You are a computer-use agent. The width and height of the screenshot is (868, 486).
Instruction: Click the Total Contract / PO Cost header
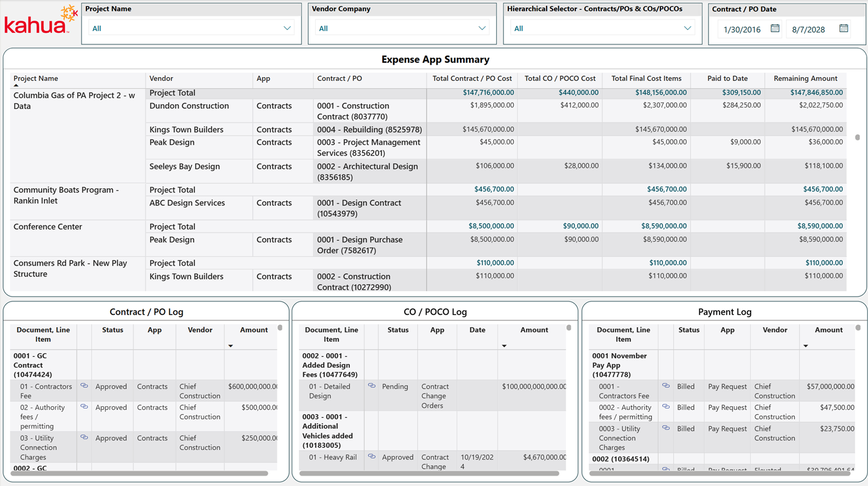[472, 79]
